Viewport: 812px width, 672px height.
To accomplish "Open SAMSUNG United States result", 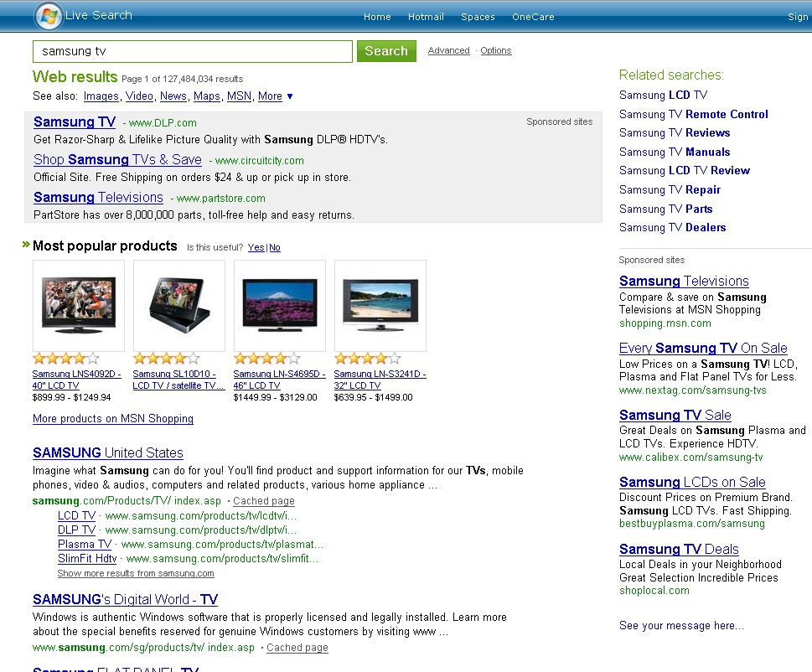I will pyautogui.click(x=108, y=453).
